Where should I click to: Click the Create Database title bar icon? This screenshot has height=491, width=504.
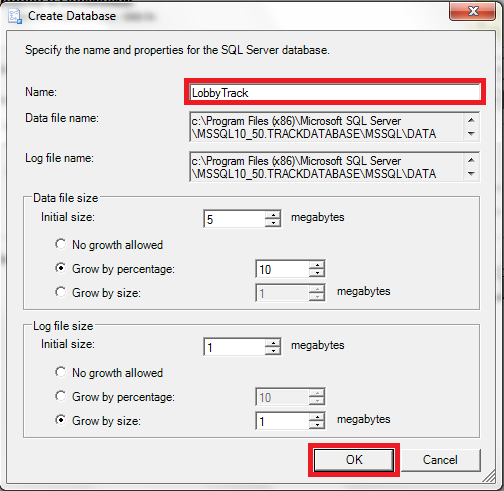click(15, 16)
